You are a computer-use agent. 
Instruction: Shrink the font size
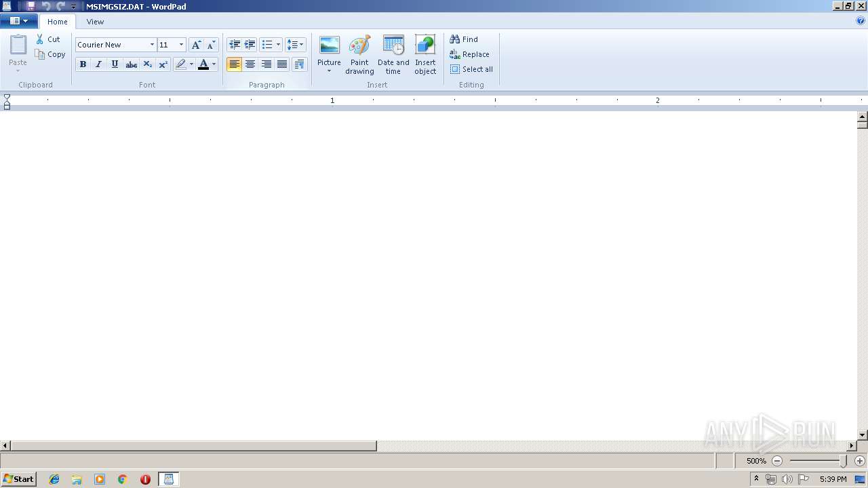tap(211, 45)
